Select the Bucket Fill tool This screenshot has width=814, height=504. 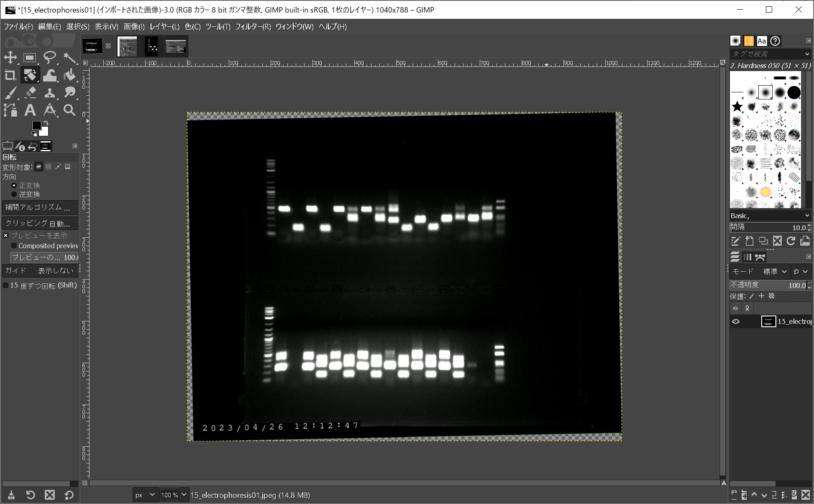[69, 75]
